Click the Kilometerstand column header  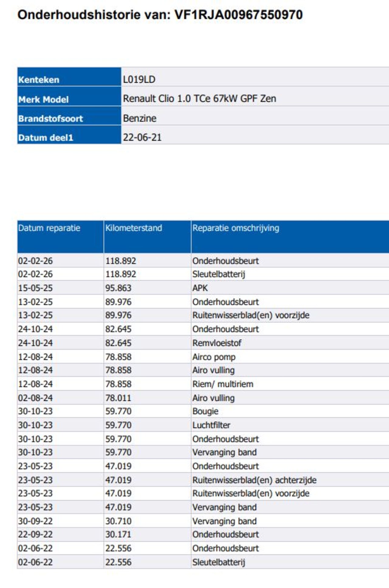(x=133, y=228)
